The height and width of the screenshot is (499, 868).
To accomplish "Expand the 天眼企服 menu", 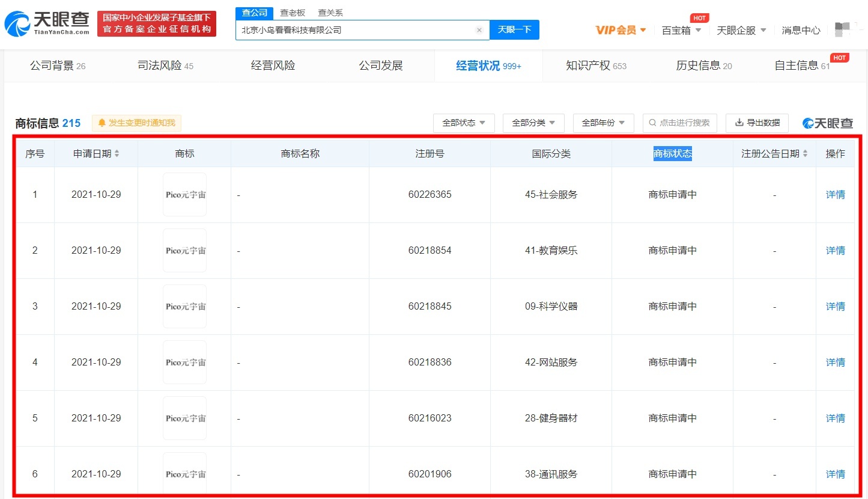I will point(741,30).
